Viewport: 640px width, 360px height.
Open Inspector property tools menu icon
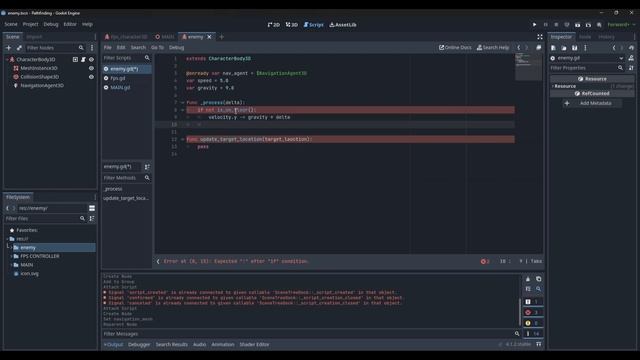(631, 68)
